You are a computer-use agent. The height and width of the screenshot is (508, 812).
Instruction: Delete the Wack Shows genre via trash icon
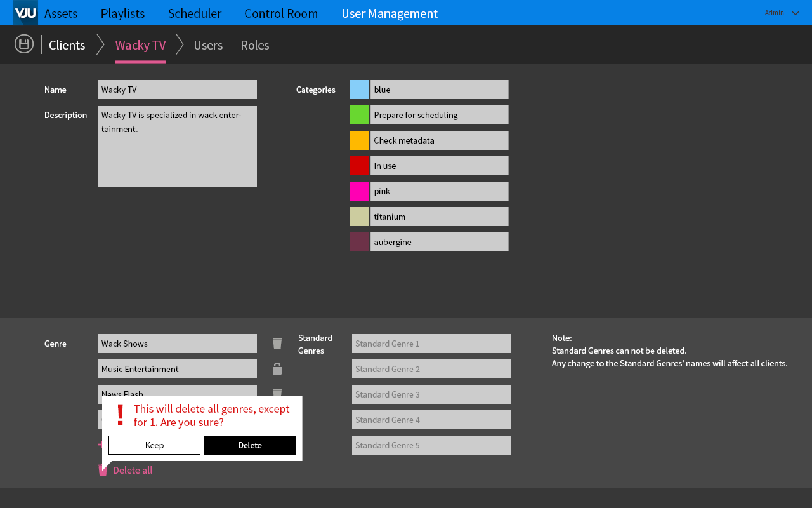[x=277, y=344]
